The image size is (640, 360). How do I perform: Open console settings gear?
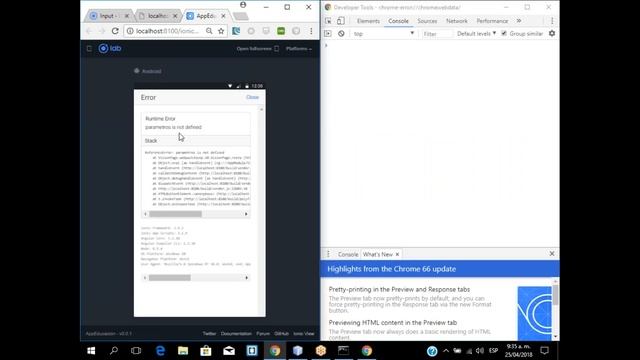552,33
